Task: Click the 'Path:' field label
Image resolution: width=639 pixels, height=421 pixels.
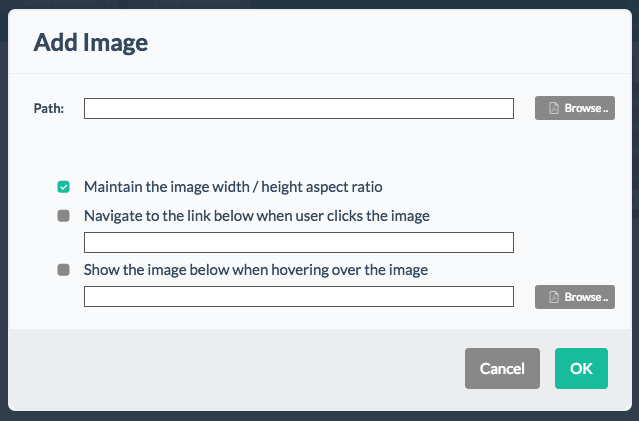Action: point(49,108)
